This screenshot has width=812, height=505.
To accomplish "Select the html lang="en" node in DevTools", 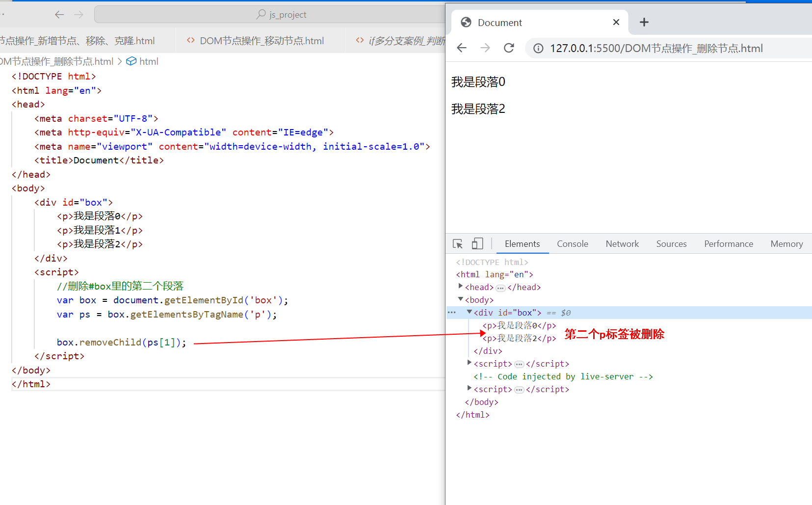I will pyautogui.click(x=495, y=274).
